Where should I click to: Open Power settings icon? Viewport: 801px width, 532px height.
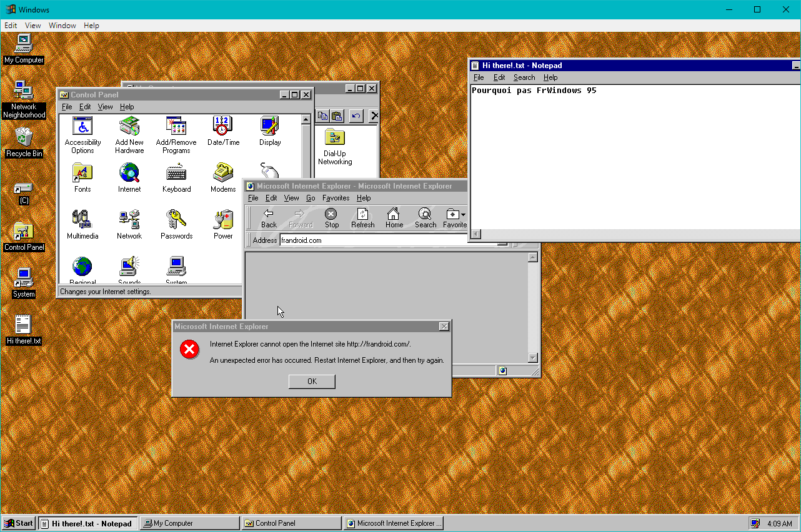pos(223,225)
